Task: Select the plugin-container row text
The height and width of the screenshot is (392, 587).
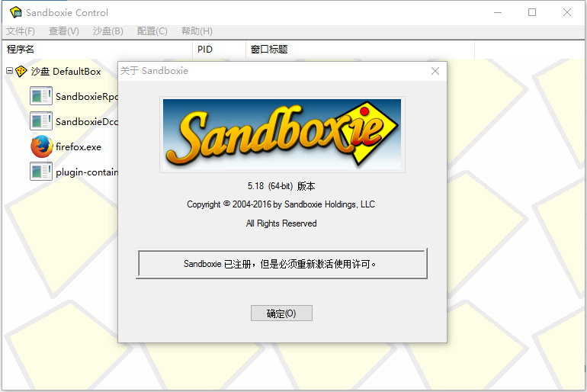Action: 86,172
